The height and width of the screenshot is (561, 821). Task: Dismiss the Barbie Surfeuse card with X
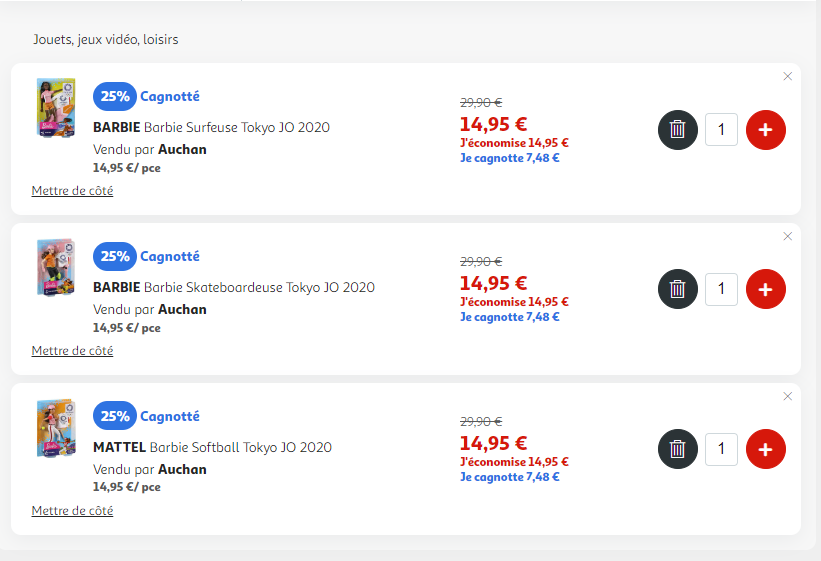[787, 76]
